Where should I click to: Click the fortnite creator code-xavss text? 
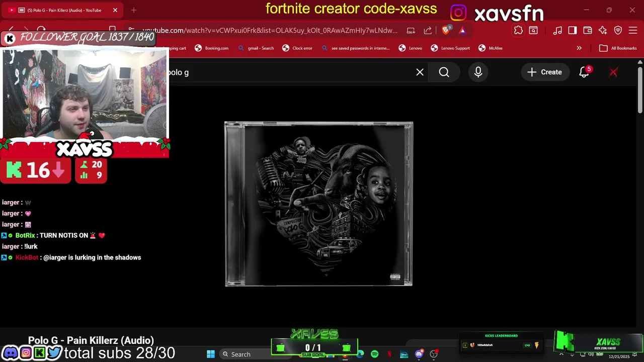[x=351, y=9]
